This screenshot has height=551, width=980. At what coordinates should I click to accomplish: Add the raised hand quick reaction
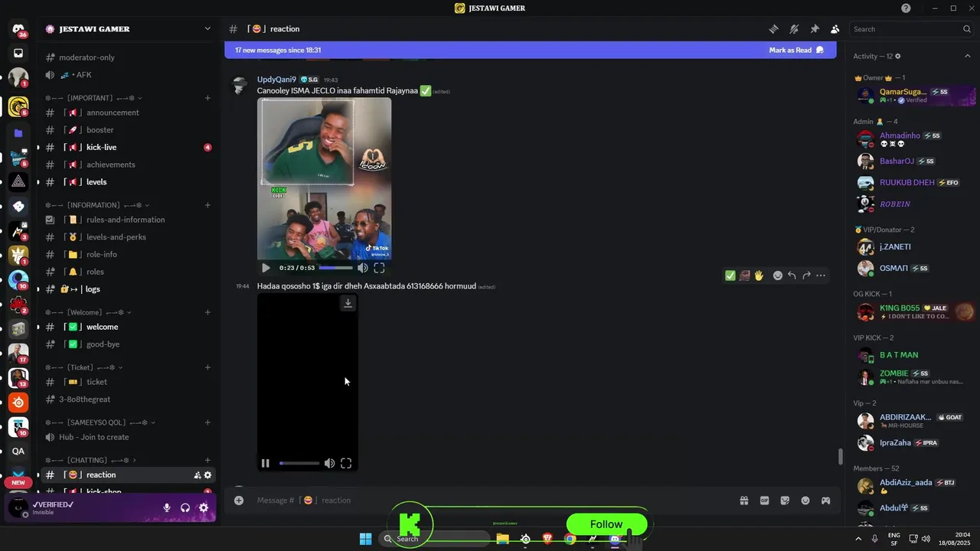(x=759, y=275)
